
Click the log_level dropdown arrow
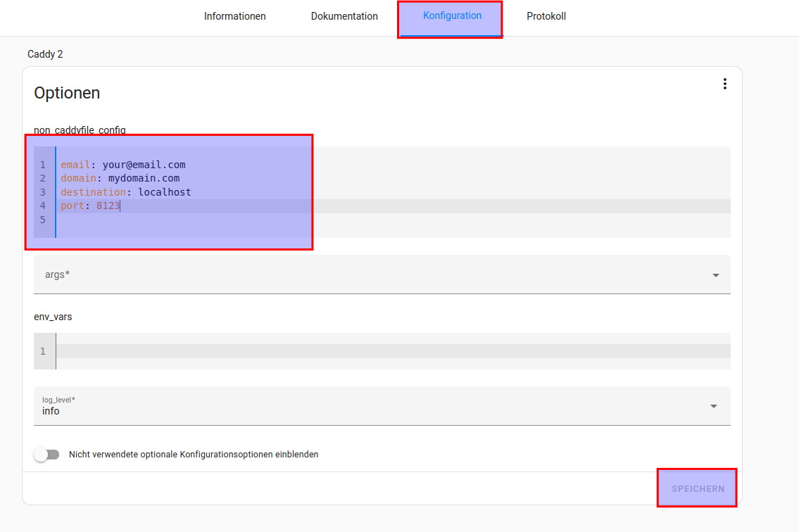[x=714, y=406]
